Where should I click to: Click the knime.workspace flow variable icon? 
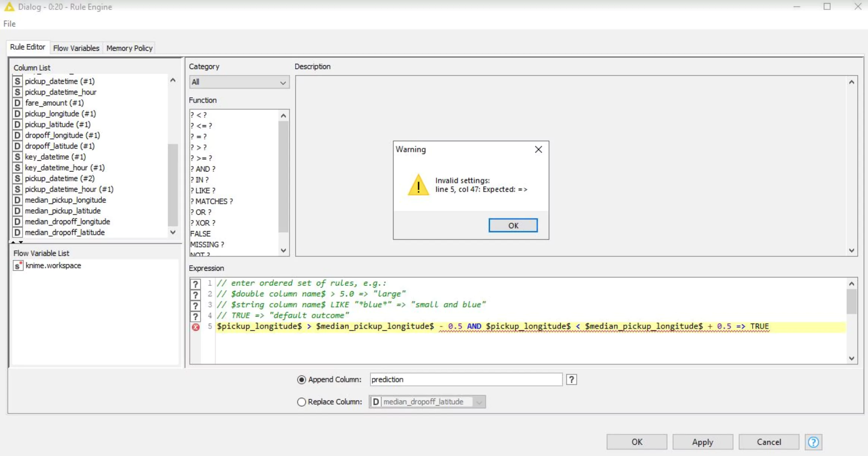coord(18,265)
